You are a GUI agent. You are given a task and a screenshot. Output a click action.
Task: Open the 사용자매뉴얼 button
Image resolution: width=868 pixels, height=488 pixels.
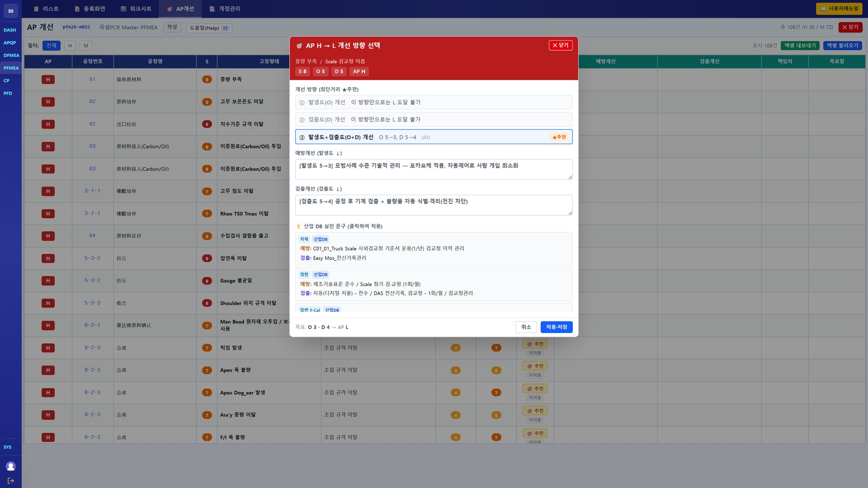[x=839, y=9]
